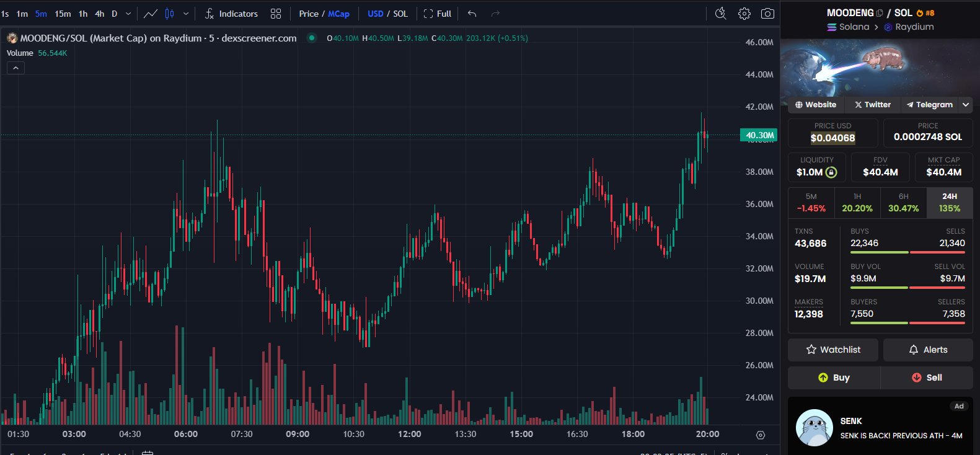
Task: Click the 40.30M current price label
Action: point(759,135)
